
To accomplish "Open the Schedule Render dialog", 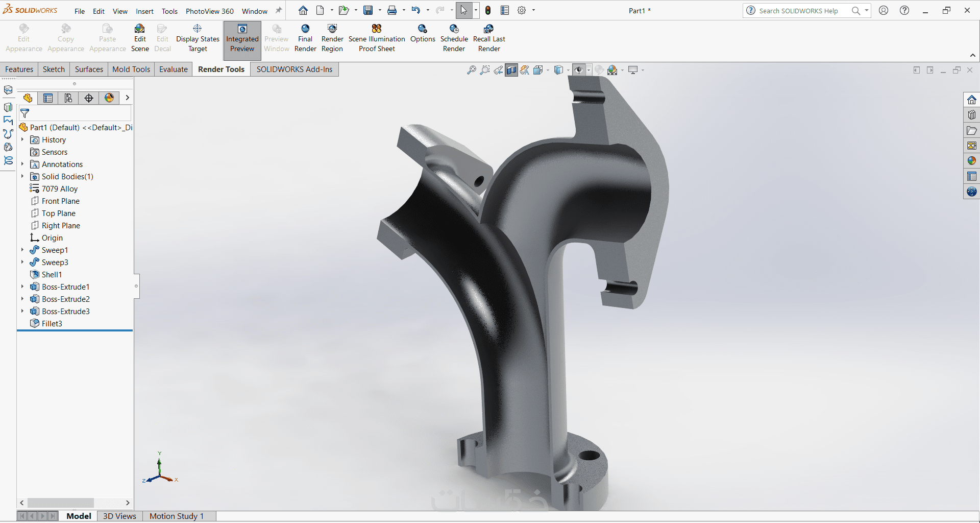I will click(454, 38).
